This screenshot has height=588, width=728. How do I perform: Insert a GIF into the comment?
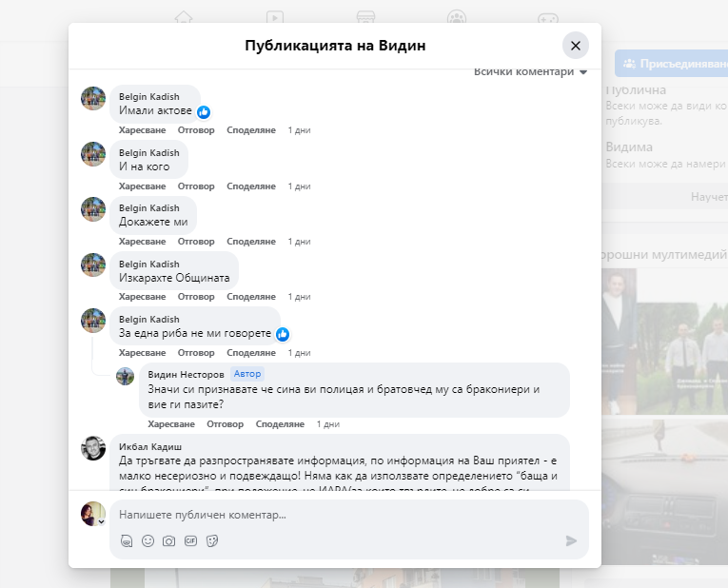(190, 540)
